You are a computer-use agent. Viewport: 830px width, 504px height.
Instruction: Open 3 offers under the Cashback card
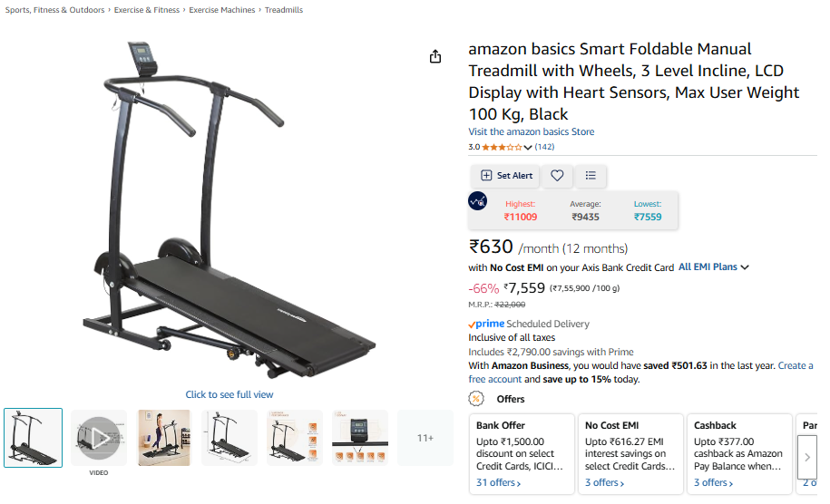coord(714,483)
